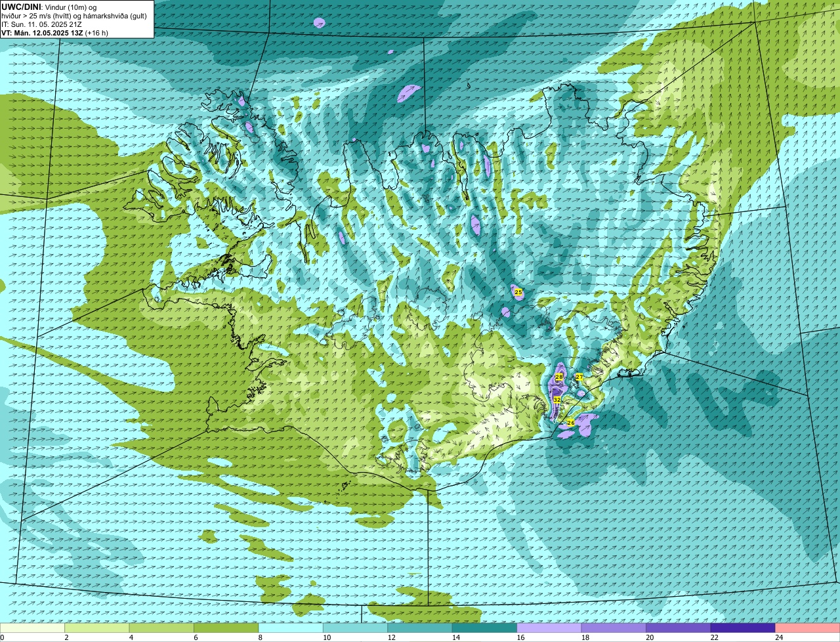The image size is (840, 642).
Task: Click the 'IT: Sun. 11. 05. 2025 21Z' line
Action: point(41,24)
